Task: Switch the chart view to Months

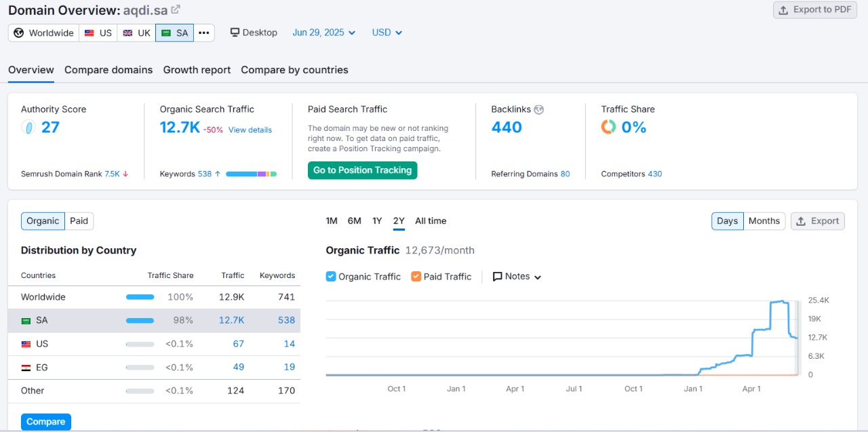Action: point(764,220)
